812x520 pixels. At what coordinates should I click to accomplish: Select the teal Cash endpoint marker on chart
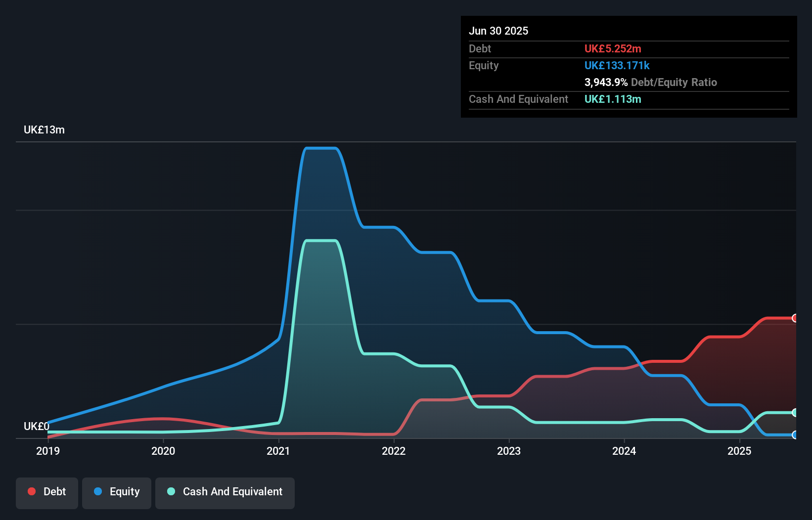pos(795,412)
